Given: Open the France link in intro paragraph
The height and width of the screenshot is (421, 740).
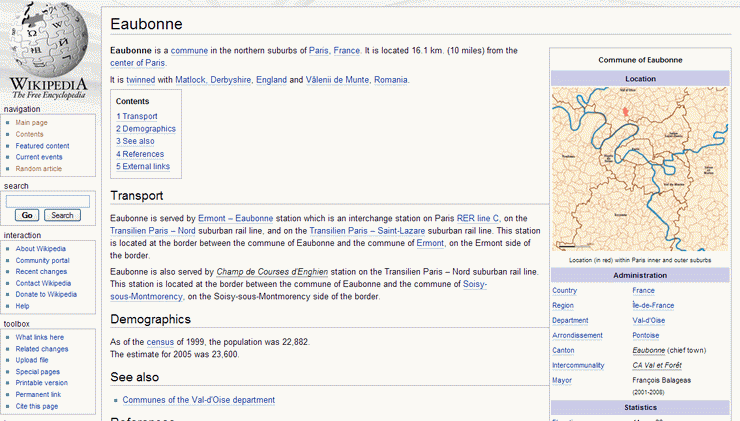Looking at the screenshot, I should [346, 51].
